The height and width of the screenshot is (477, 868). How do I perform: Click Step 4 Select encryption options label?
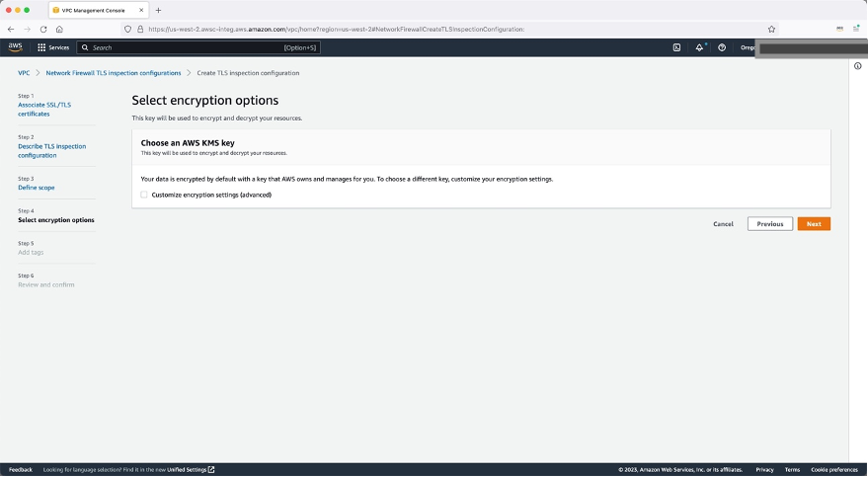[x=56, y=220]
